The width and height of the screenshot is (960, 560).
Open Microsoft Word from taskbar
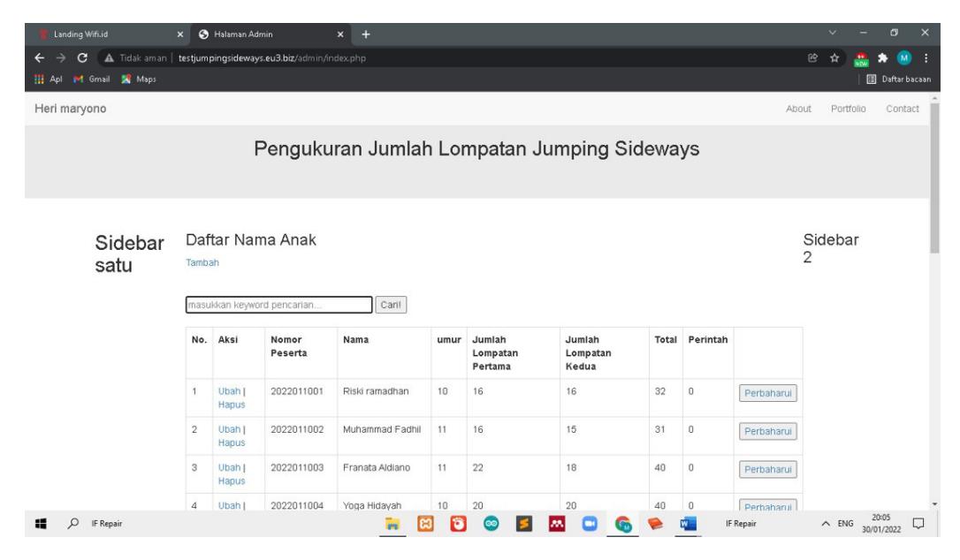688,524
